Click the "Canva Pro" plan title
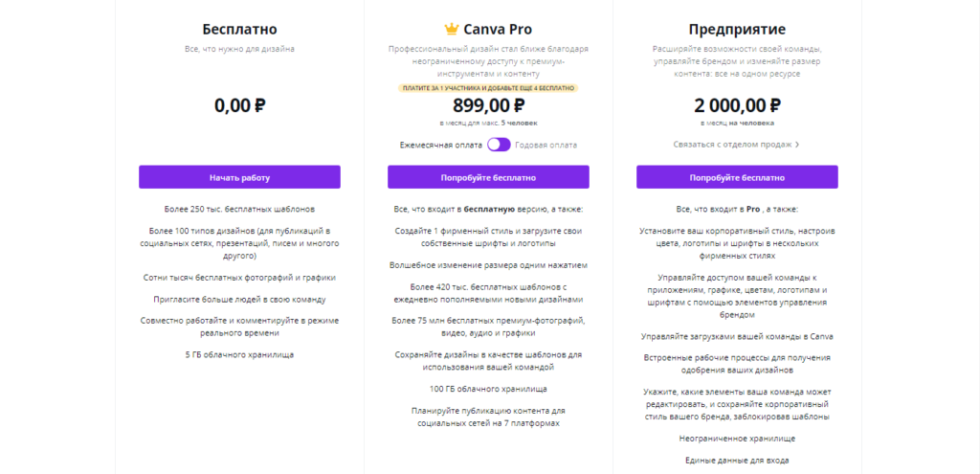Viewport: 980px width, 474px height. [x=498, y=29]
